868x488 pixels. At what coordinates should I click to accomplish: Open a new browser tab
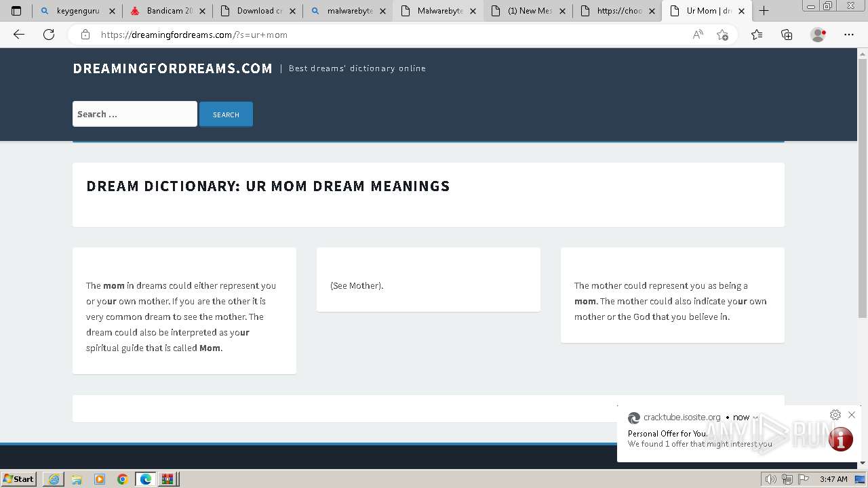764,11
